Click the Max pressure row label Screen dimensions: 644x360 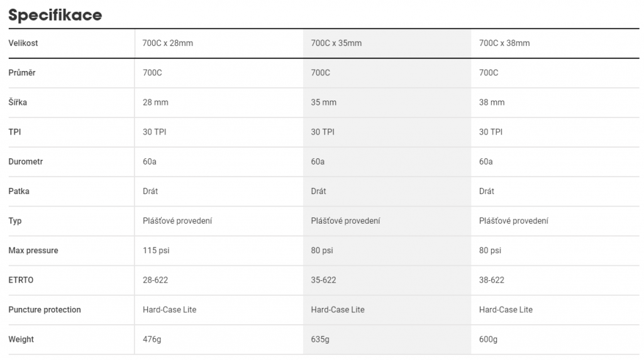click(x=33, y=251)
